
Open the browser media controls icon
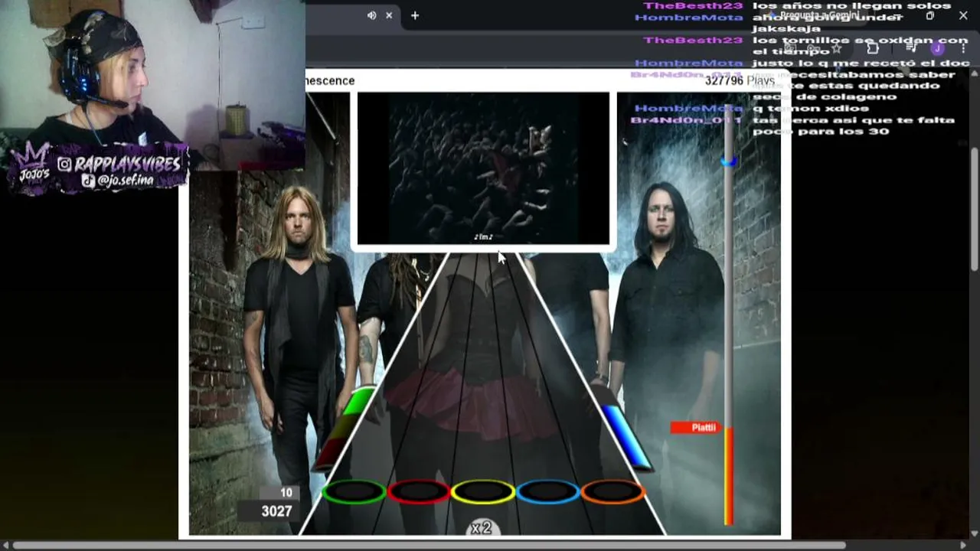pyautogui.click(x=910, y=49)
